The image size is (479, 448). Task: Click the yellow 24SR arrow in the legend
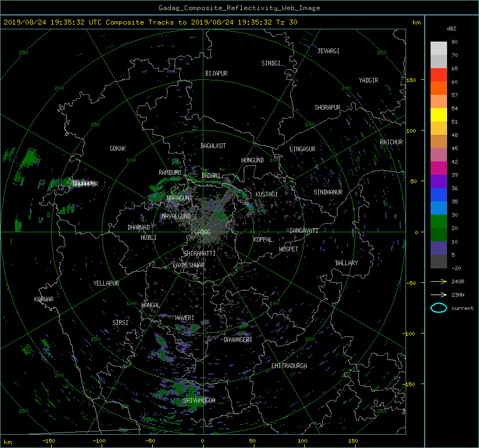coord(439,281)
